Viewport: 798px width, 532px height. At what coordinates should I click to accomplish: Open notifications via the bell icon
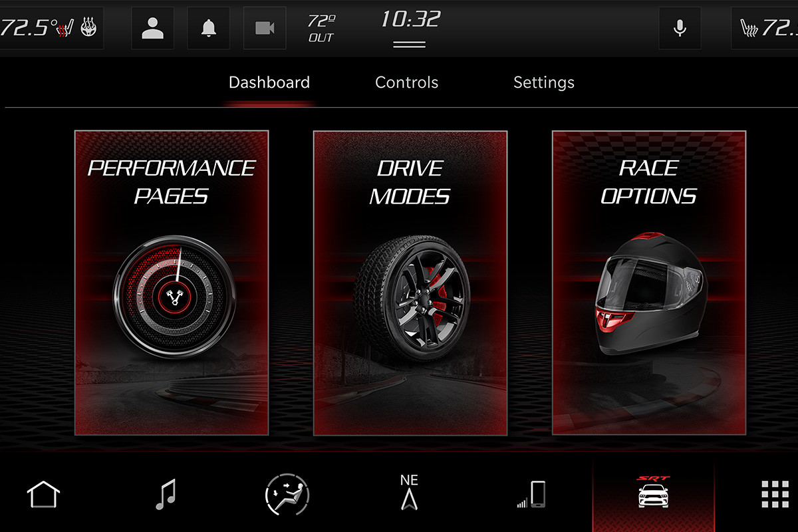pyautogui.click(x=208, y=28)
